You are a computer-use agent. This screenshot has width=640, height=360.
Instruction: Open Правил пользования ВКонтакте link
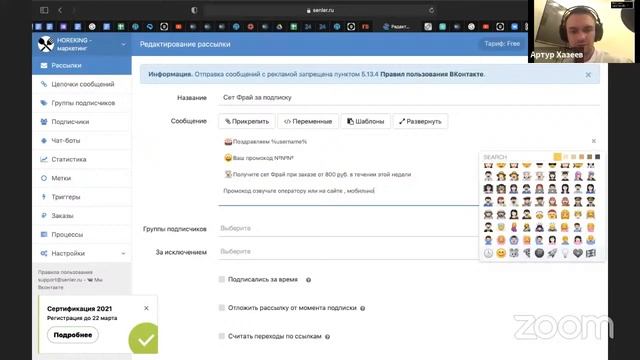[432, 74]
